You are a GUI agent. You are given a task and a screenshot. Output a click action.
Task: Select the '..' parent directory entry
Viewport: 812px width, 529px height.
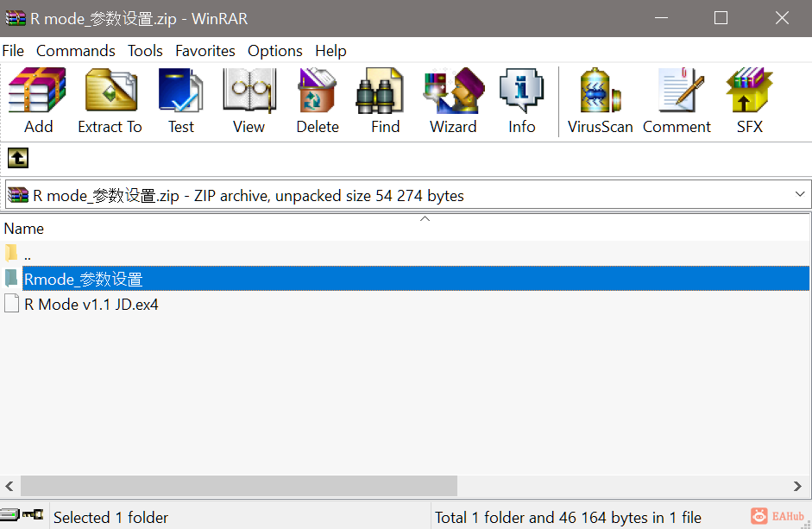click(28, 255)
